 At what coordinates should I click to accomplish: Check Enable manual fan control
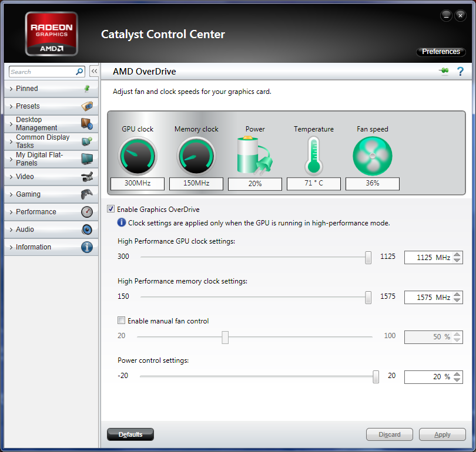click(122, 320)
